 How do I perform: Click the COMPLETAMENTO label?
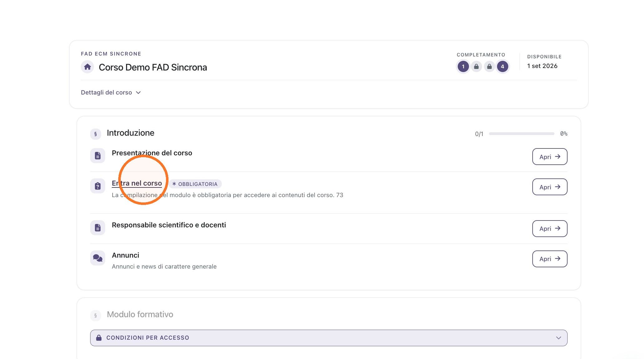point(481,55)
